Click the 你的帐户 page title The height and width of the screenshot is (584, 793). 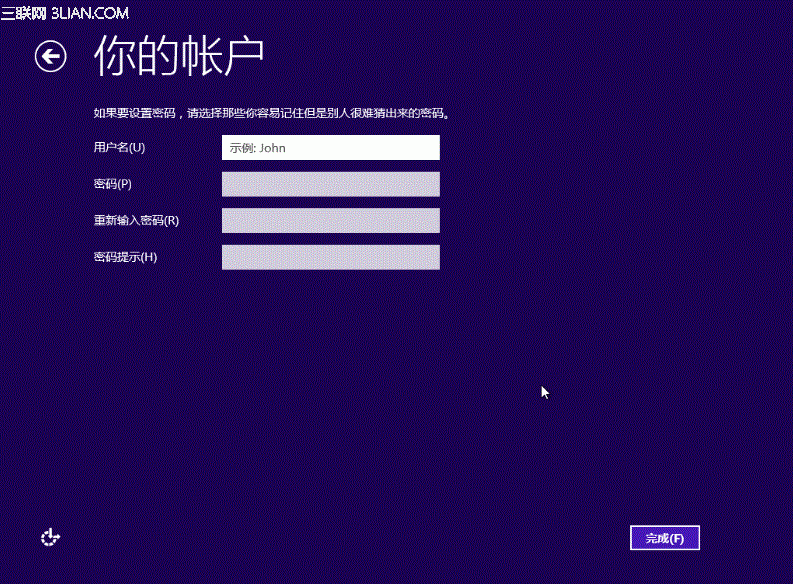pos(179,57)
